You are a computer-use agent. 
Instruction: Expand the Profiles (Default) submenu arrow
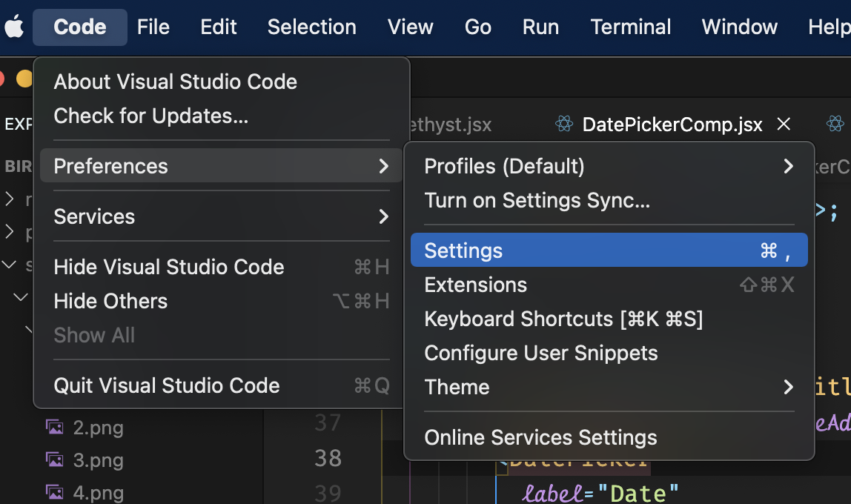788,167
